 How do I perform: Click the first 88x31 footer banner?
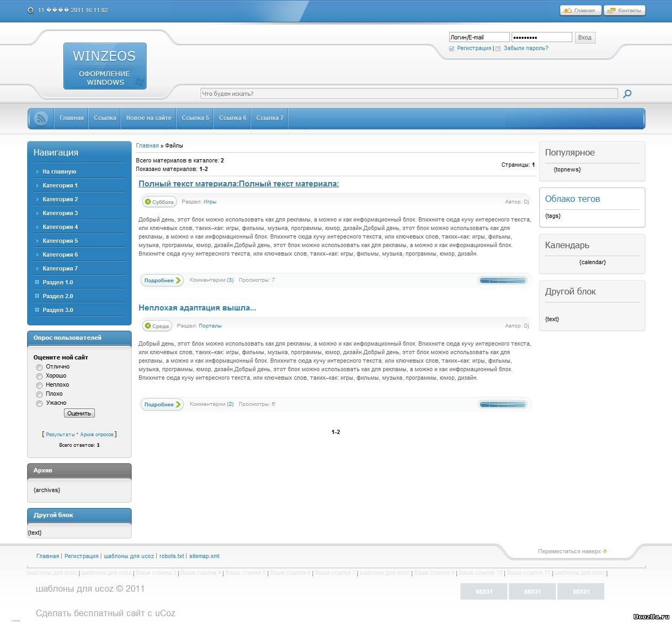pos(483,592)
